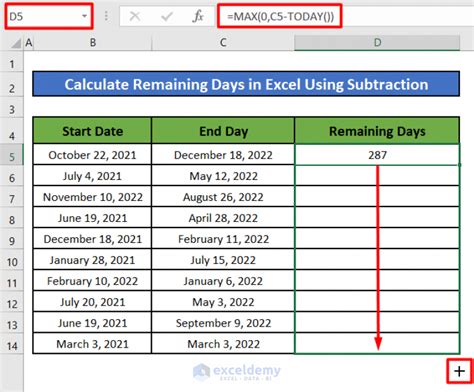Click the Remaining Days header cell
Image resolution: width=474 pixels, height=392 pixels.
377,131
